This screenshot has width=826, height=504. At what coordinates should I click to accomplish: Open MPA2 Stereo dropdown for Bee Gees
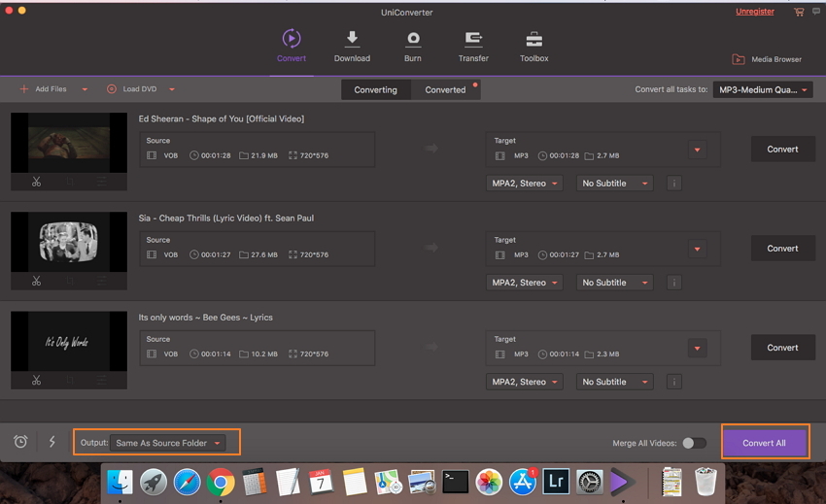tap(524, 382)
